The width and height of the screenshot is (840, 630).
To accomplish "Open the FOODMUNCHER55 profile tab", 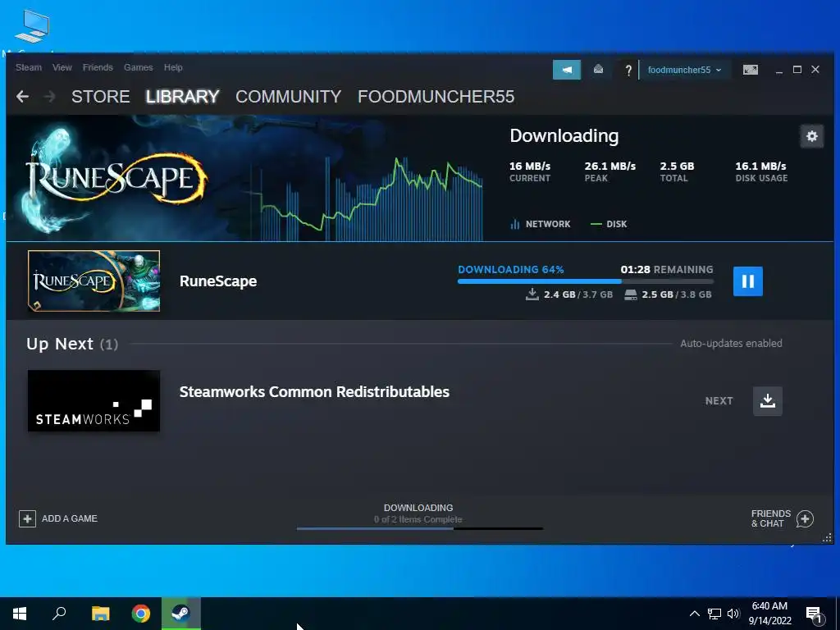I will (x=436, y=97).
